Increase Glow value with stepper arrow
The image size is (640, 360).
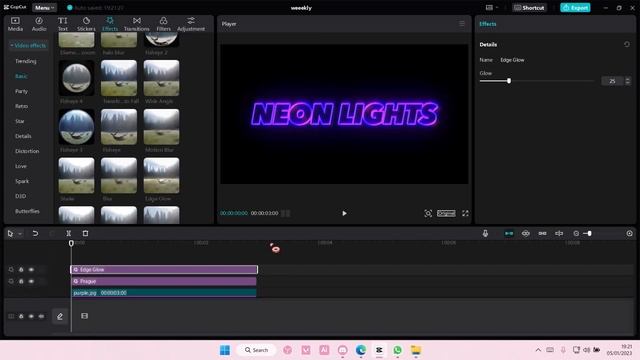628,79
